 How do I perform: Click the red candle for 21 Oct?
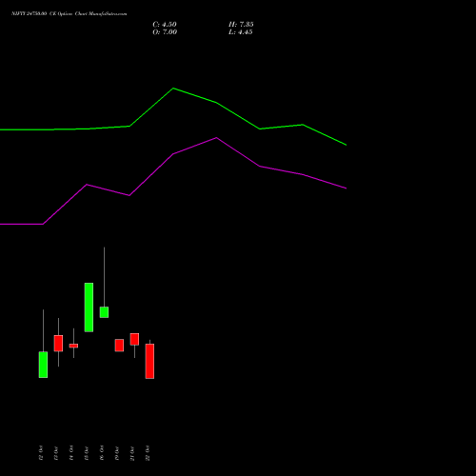point(134,339)
